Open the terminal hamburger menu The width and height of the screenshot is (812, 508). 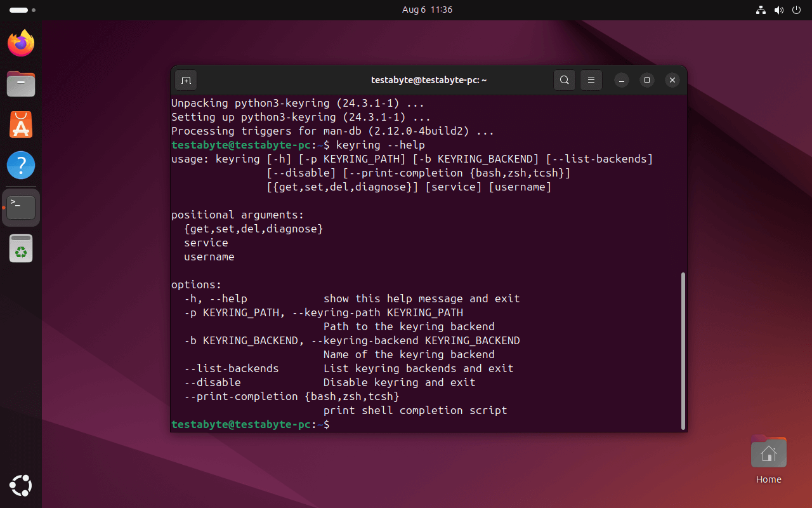(x=591, y=80)
